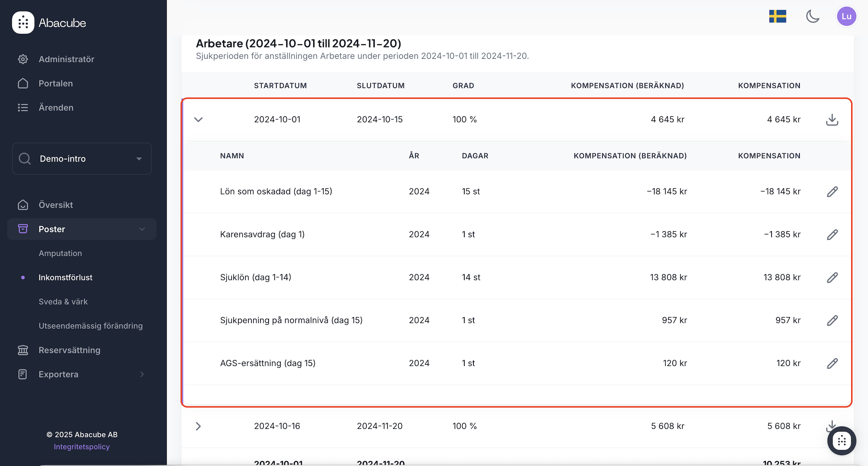Edit AGS-ersättning (dag 15) entry
The width and height of the screenshot is (868, 466).
click(832, 363)
